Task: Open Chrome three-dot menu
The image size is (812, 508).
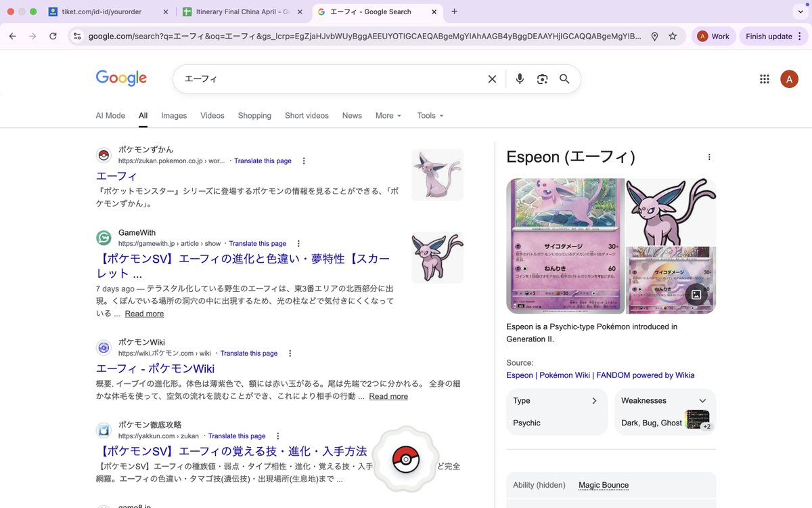Action: 800,37
